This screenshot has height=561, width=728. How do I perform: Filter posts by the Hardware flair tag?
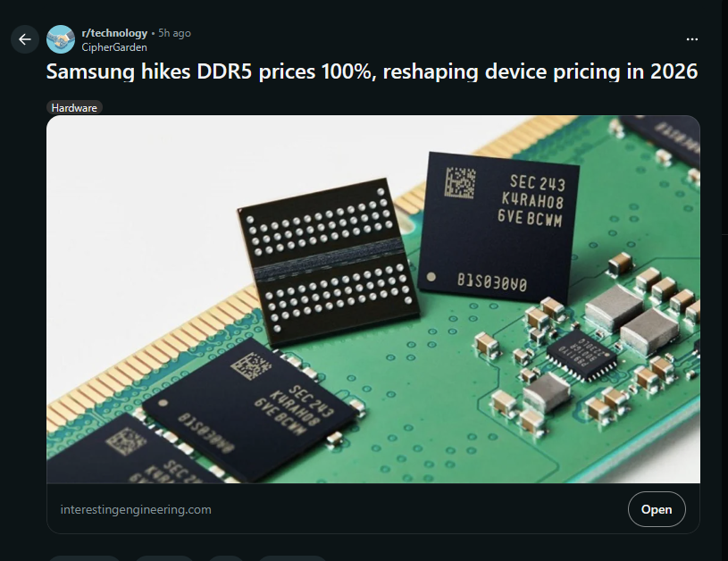74,108
